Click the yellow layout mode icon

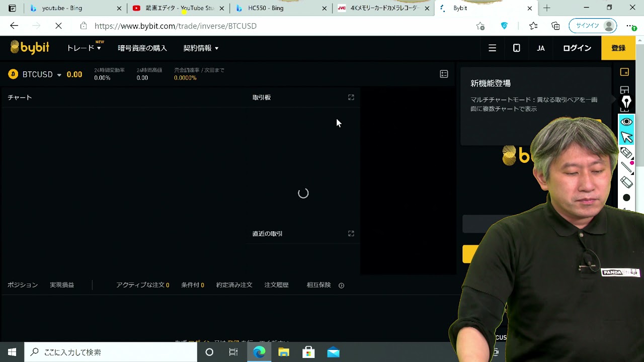624,72
